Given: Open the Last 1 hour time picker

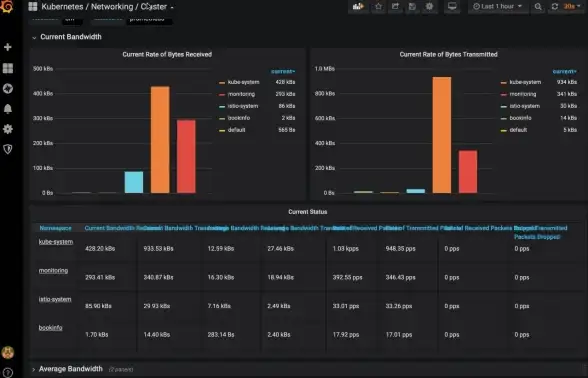Looking at the screenshot, I should [x=498, y=6].
